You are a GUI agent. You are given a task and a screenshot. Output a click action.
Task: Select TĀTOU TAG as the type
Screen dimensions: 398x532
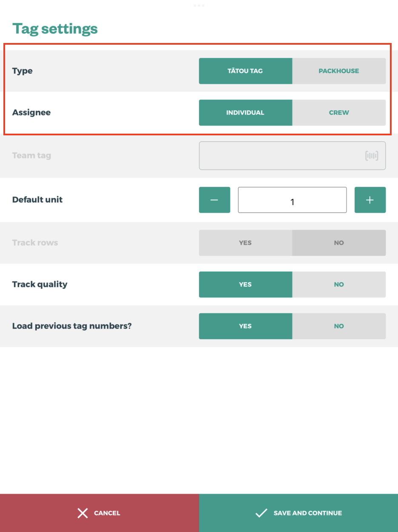point(245,71)
